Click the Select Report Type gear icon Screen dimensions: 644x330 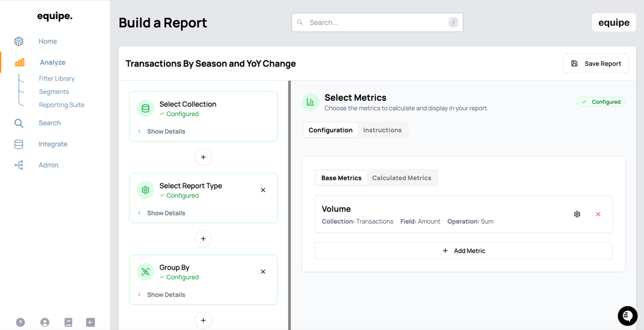145,190
